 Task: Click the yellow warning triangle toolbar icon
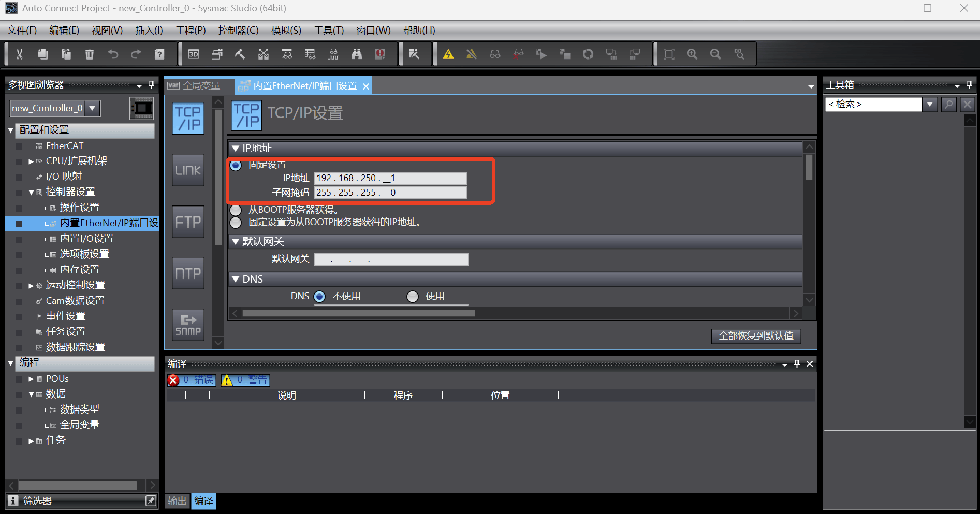pyautogui.click(x=448, y=54)
